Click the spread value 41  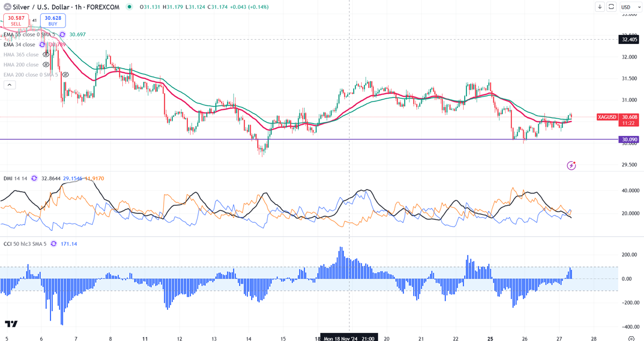tap(33, 20)
